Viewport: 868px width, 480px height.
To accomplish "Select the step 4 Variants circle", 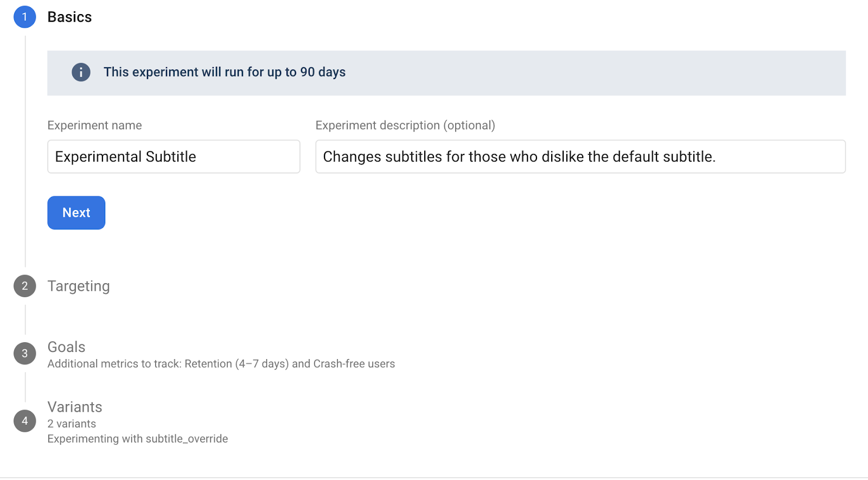I will point(24,420).
